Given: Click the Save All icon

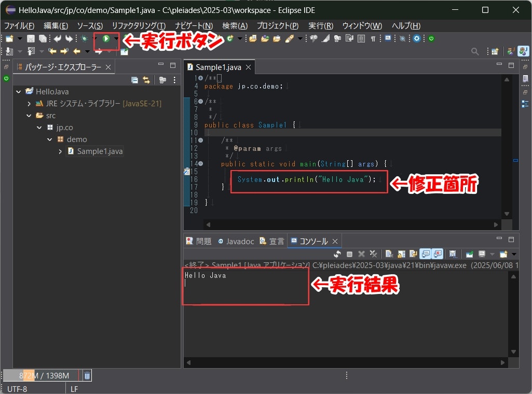Looking at the screenshot, I should [43, 38].
